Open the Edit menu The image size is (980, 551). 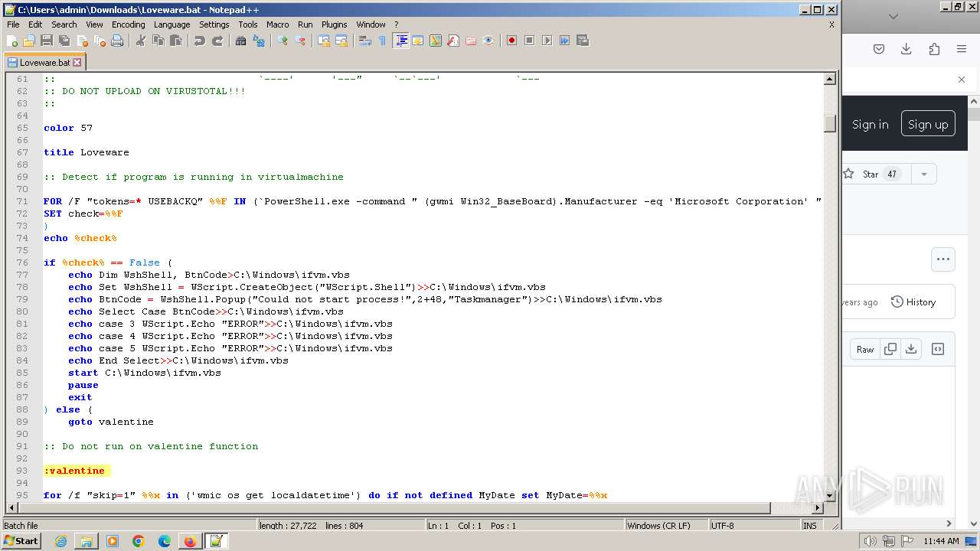(x=35, y=24)
